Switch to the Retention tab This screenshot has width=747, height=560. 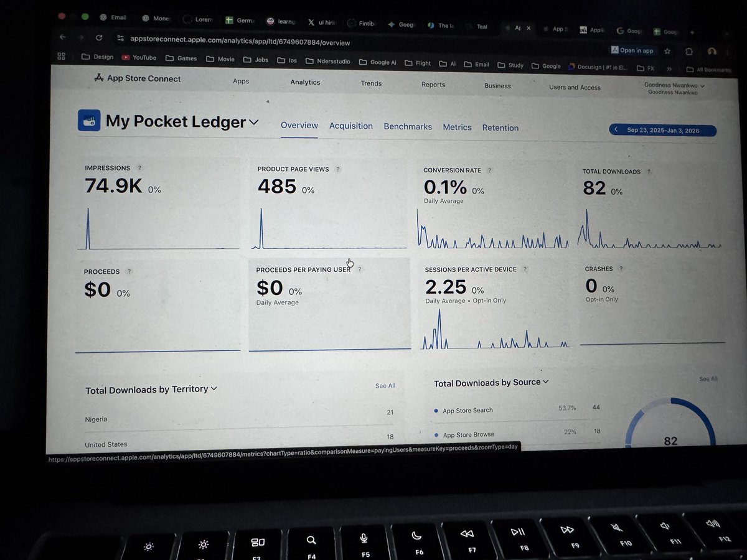point(500,128)
